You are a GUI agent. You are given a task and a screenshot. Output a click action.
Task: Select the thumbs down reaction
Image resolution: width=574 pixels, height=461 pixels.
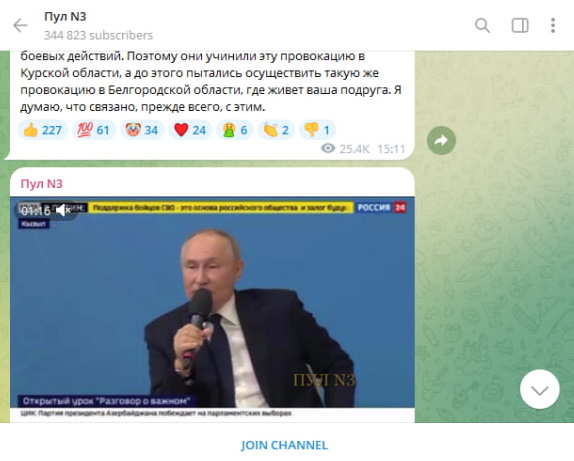pos(317,130)
